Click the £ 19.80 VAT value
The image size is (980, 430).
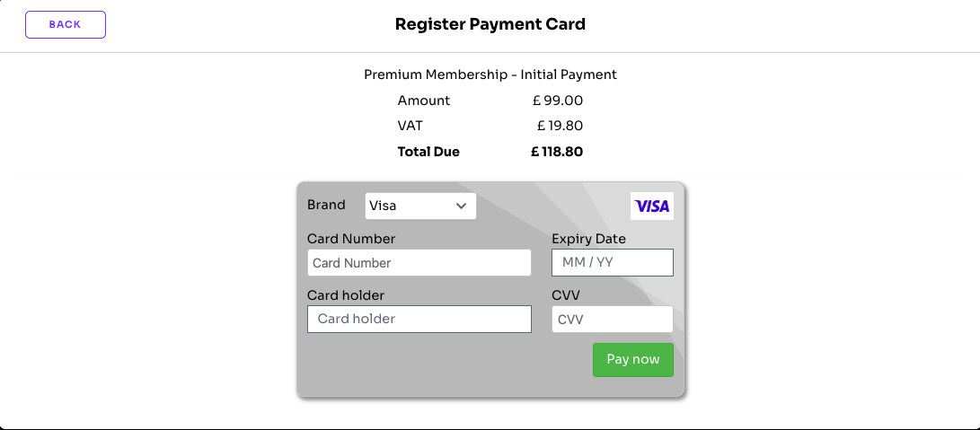(560, 127)
